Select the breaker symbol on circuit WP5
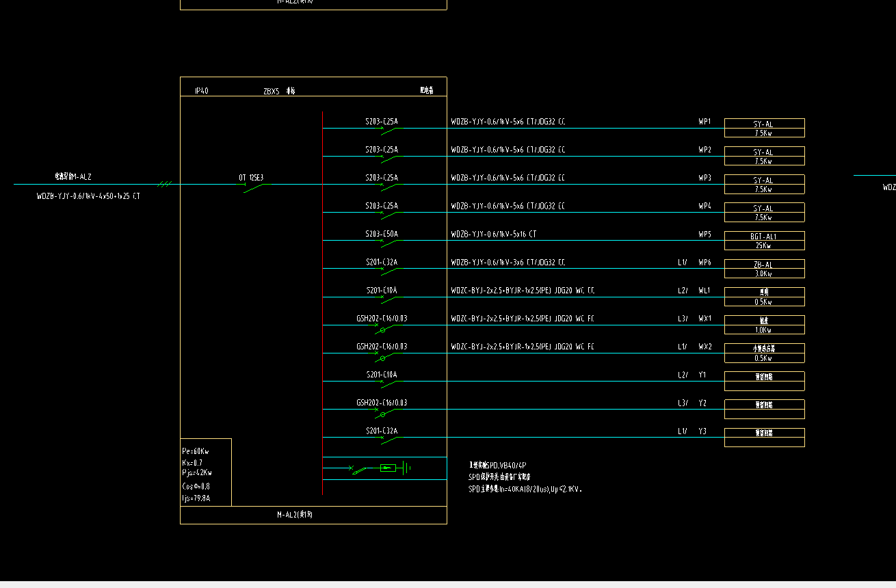This screenshot has width=896, height=588. [390, 243]
